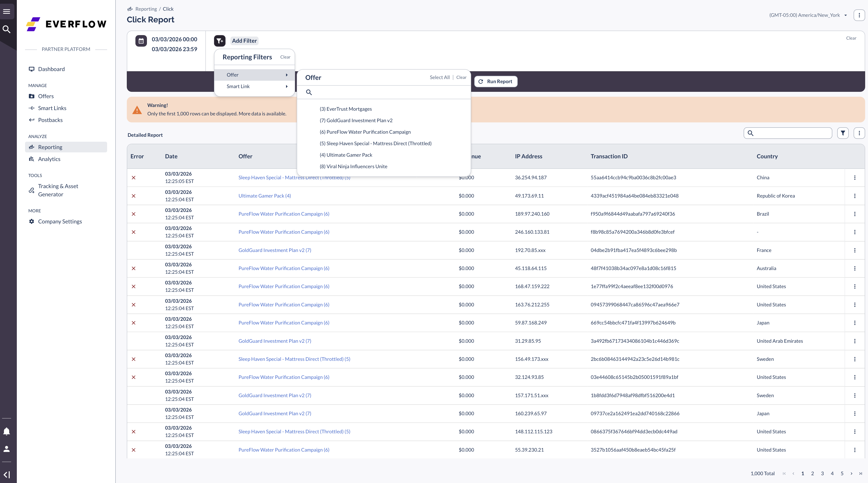Screen dimensions: 868x483
Task: Navigate to Analytics in the sidebar
Action: pos(49,159)
